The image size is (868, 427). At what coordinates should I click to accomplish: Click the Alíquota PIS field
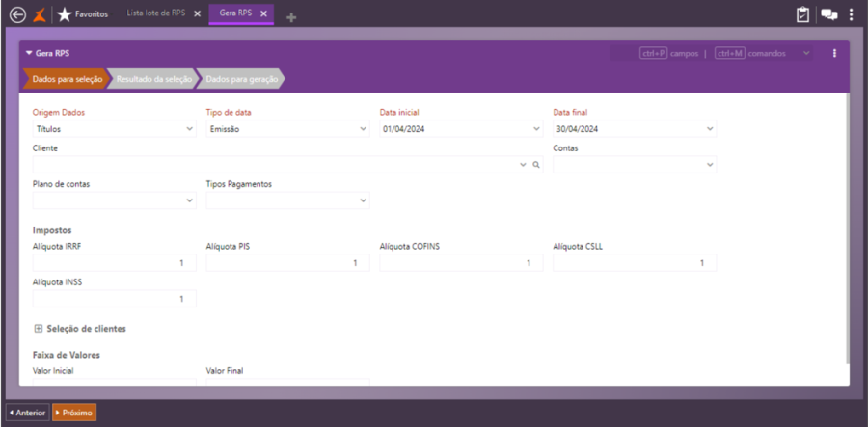tap(287, 263)
